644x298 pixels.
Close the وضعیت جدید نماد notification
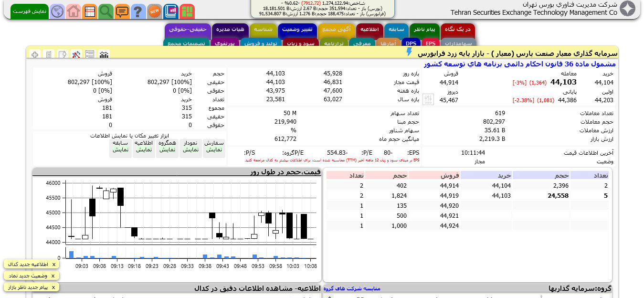pyautogui.click(x=53, y=276)
